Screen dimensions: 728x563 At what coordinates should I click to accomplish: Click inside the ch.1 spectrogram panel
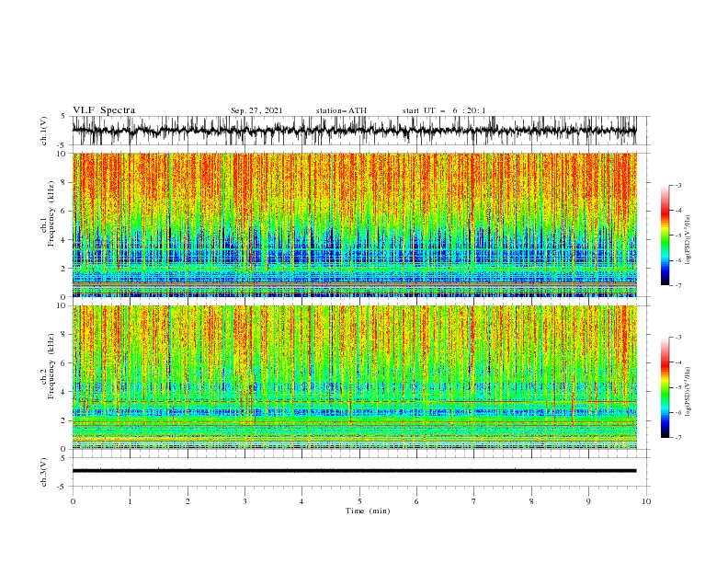pyautogui.click(x=354, y=224)
